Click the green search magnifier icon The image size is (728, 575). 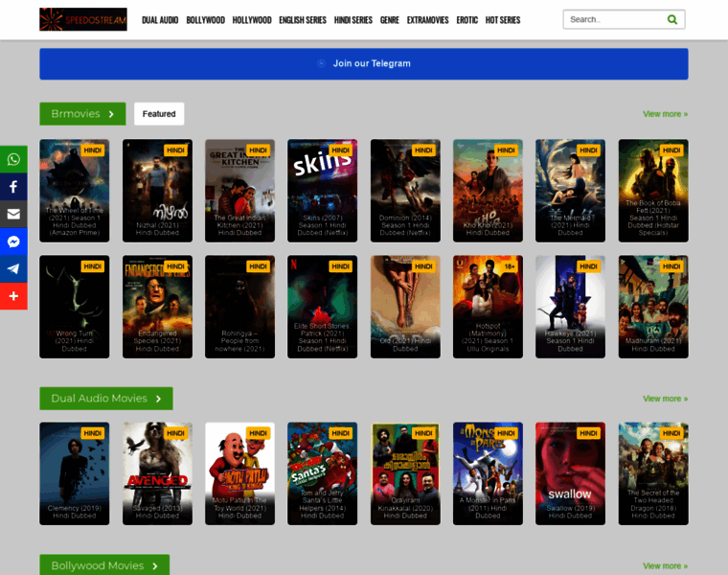click(671, 19)
